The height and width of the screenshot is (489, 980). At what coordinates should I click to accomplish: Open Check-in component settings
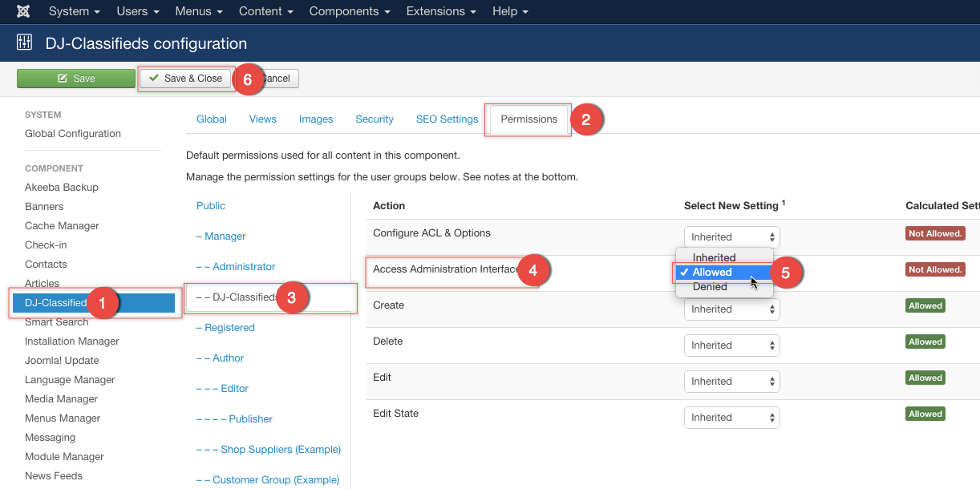coord(46,245)
